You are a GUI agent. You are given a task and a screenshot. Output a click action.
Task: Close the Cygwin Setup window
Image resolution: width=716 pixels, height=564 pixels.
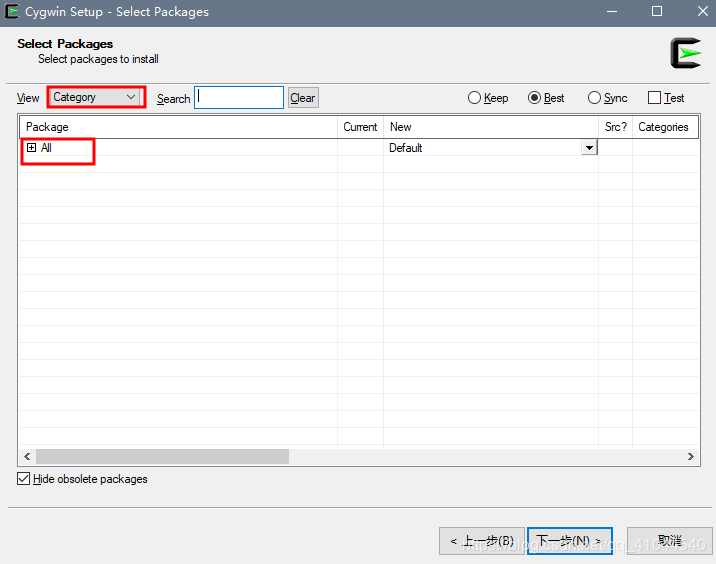point(703,11)
